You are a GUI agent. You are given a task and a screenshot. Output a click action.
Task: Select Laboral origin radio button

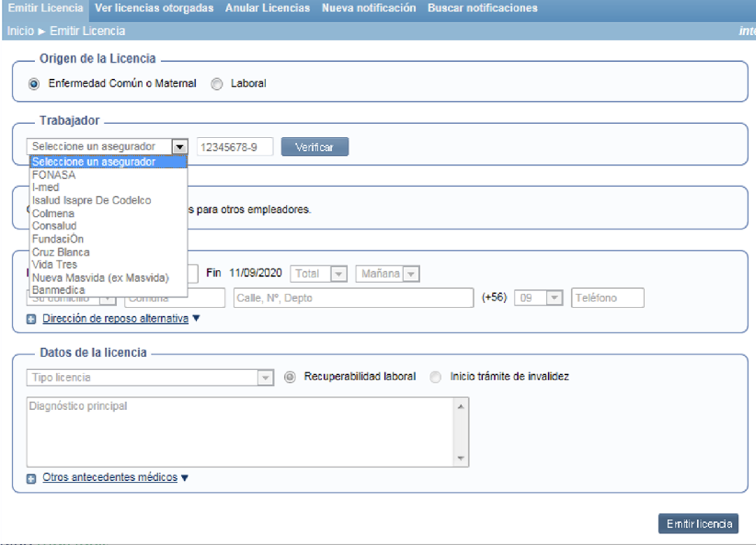[217, 84]
